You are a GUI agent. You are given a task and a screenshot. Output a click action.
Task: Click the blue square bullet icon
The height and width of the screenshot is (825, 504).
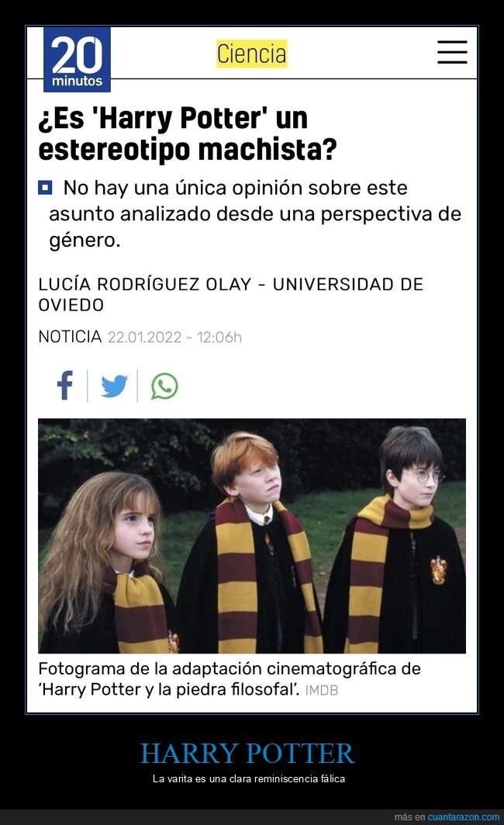45,187
